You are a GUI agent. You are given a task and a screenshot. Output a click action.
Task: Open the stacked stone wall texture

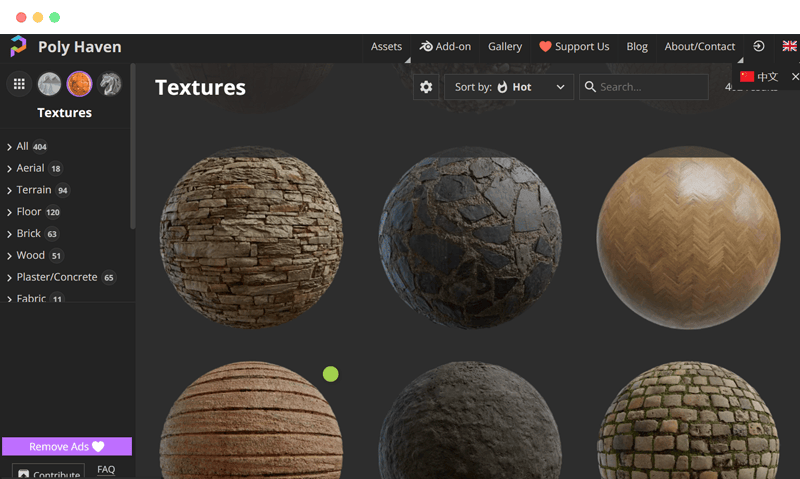coord(251,238)
